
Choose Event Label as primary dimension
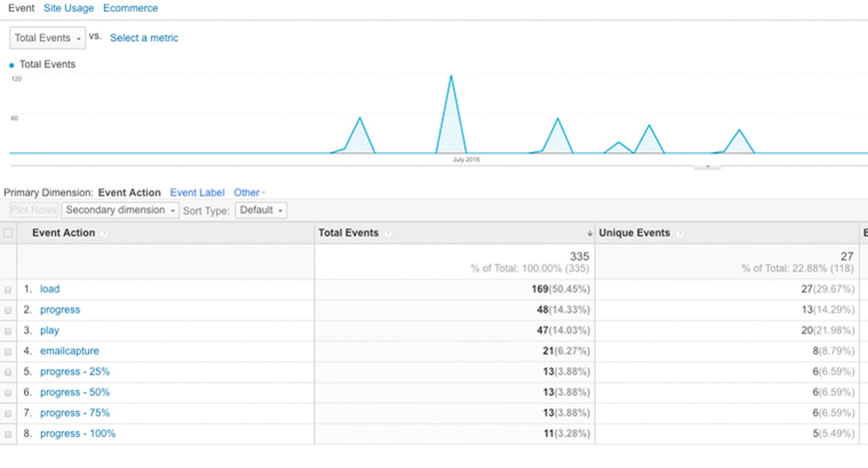click(x=197, y=192)
